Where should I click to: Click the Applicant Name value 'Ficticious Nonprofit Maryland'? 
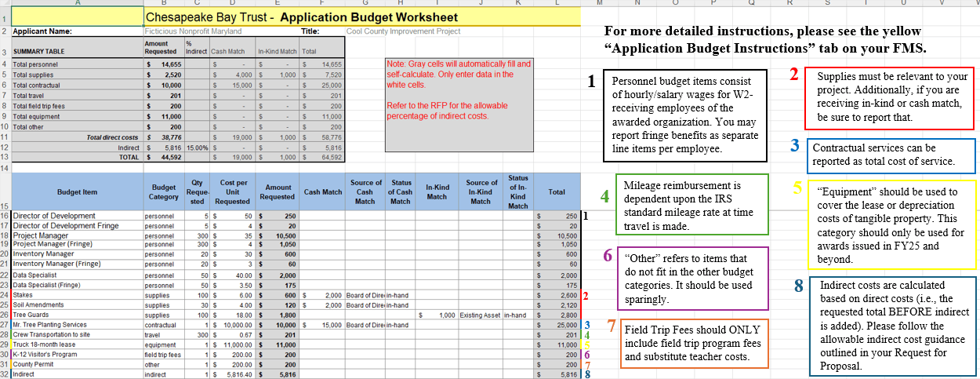[194, 31]
